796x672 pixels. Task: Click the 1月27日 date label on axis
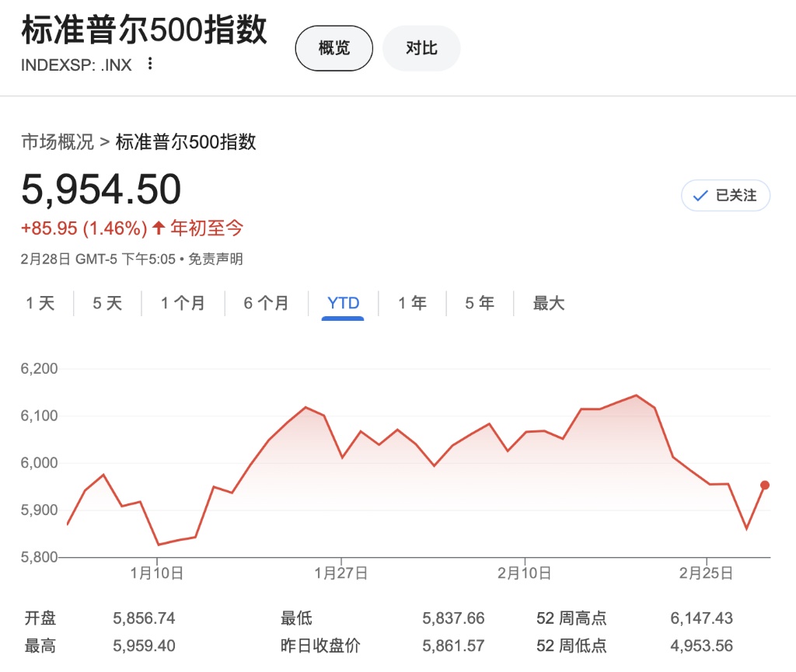coord(340,573)
